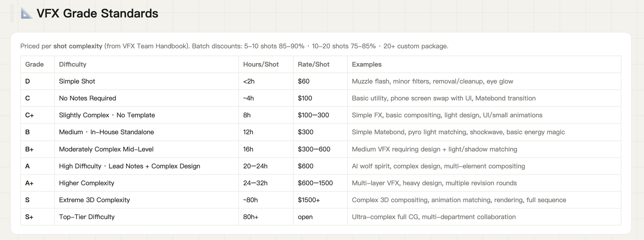
Task: Click the triangle ruler icon beside the heading
Action: click(27, 13)
